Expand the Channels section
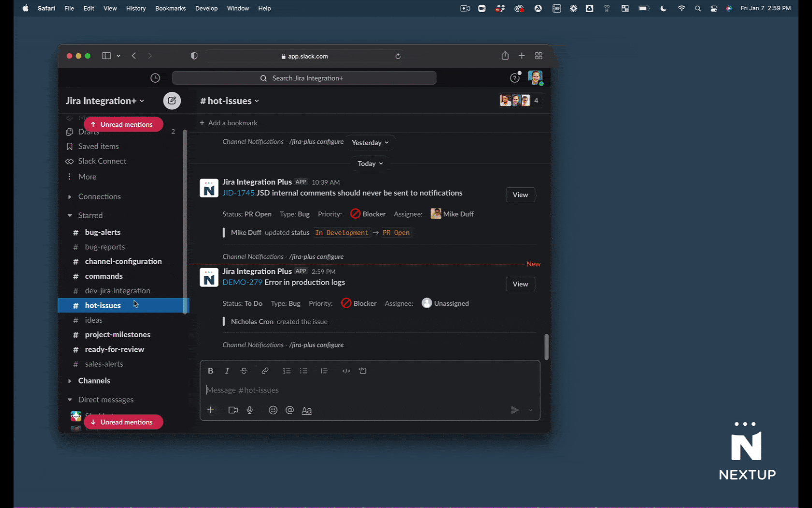This screenshot has height=508, width=812. click(x=70, y=381)
